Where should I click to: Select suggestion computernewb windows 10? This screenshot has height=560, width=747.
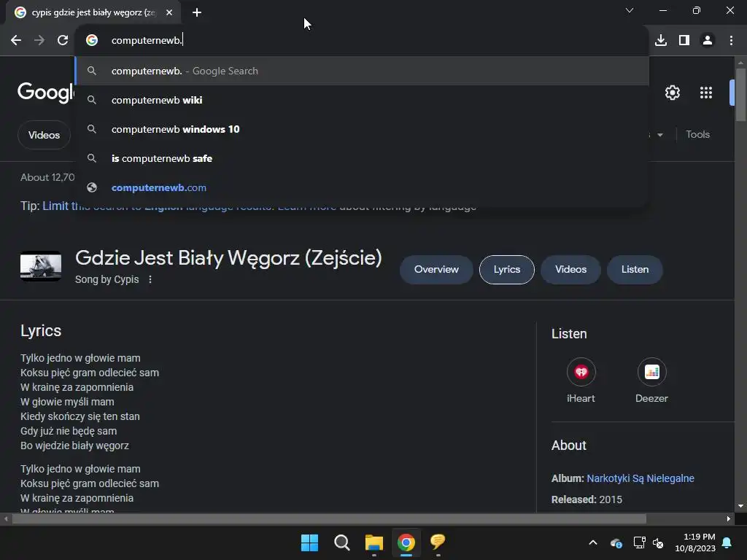[362, 129]
